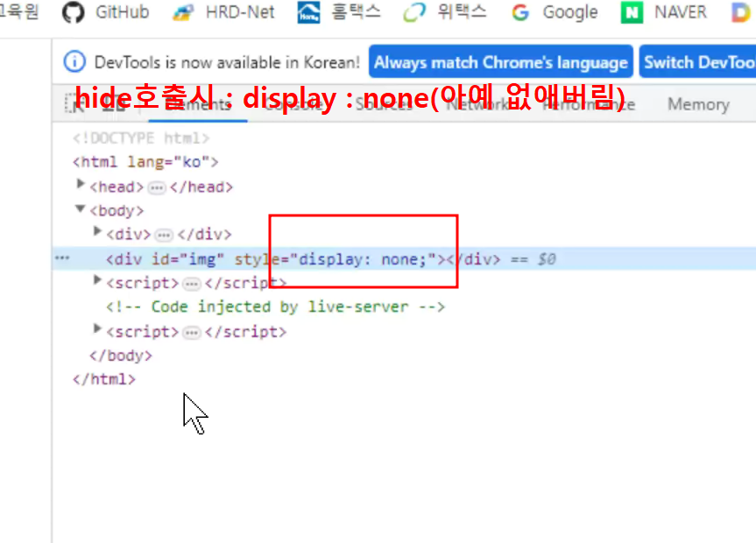Click the id="img" attribute text
Screen dimensions: 756x543
click(x=188, y=259)
